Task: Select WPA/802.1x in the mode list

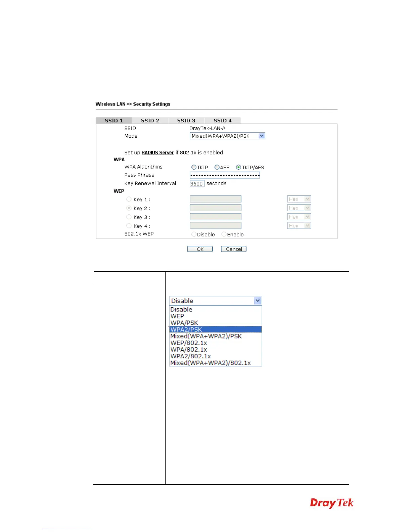Action: (215, 350)
